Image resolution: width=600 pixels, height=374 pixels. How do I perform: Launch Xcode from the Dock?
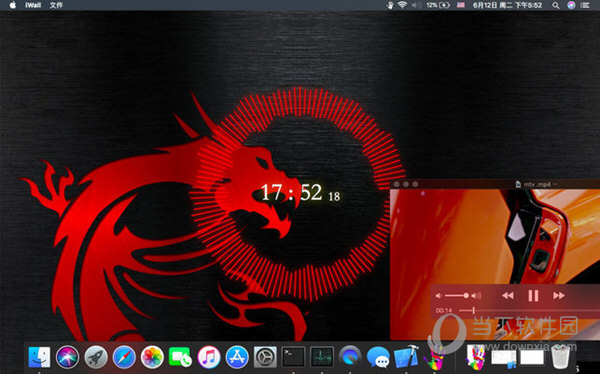point(406,357)
